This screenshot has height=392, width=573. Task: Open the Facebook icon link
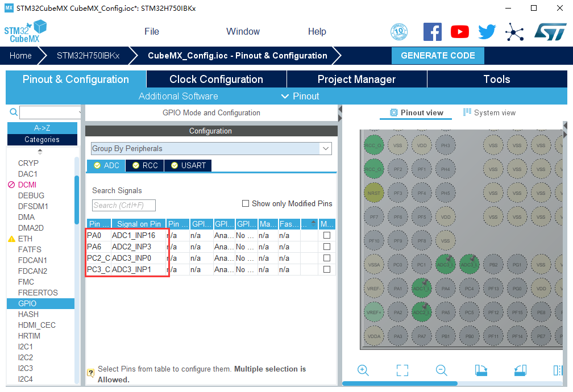(x=433, y=32)
